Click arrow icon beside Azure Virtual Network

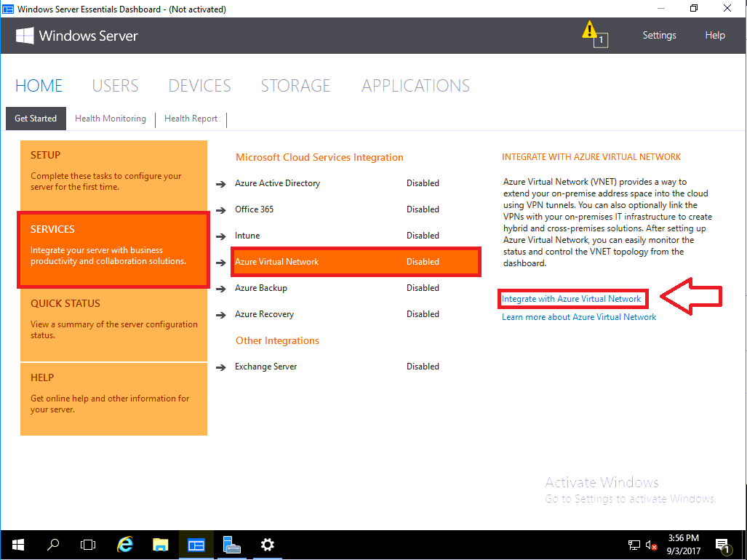click(x=220, y=263)
